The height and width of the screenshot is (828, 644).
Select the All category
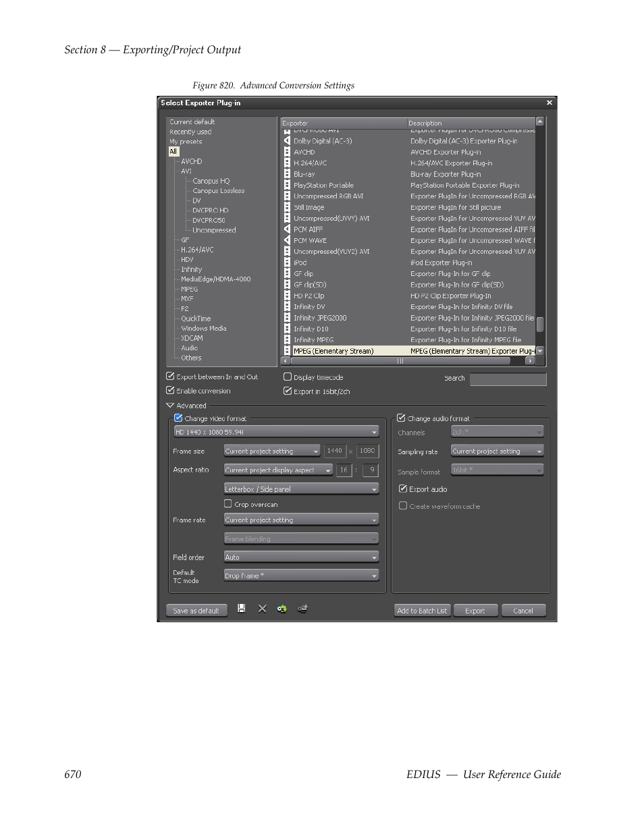[x=173, y=152]
